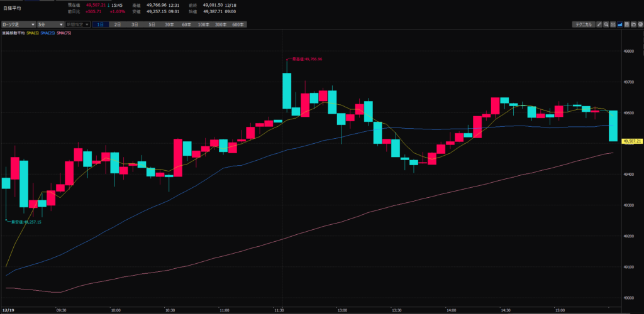Screen dimensions: 644x314
Task: Select the 600本 bar count option
Action: (238, 24)
